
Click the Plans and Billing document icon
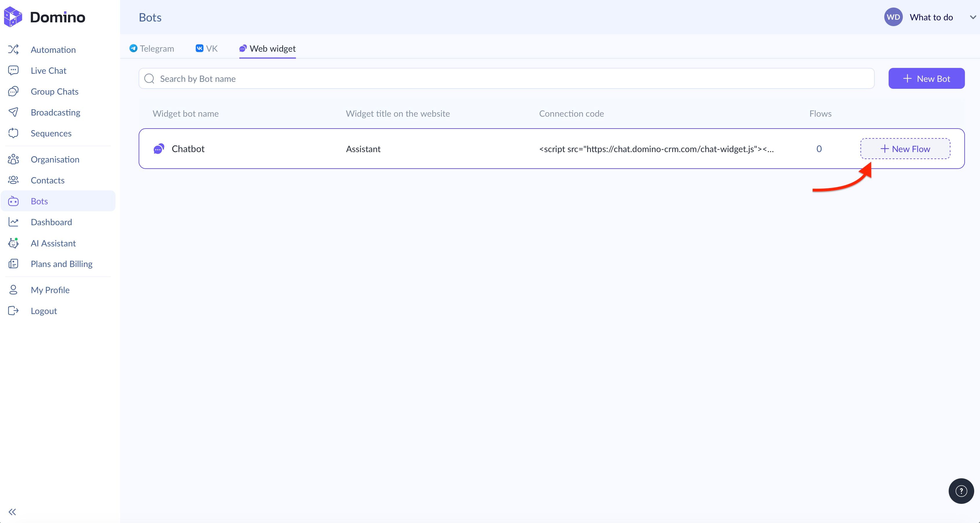(x=13, y=264)
